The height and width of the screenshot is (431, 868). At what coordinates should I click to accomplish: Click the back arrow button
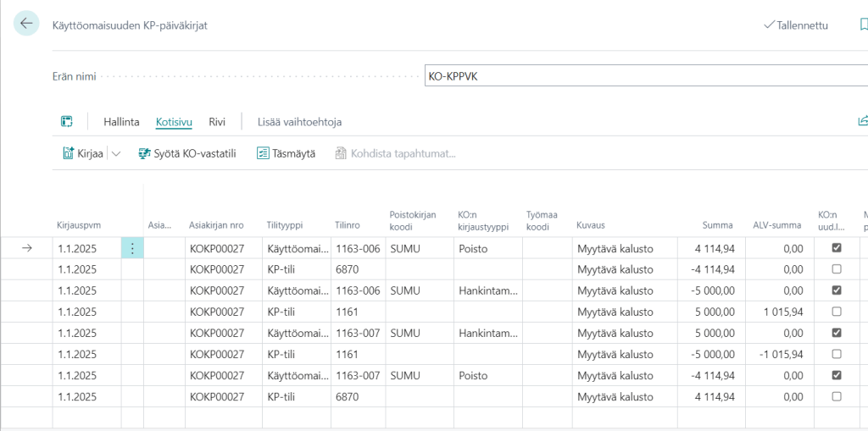coord(26,24)
